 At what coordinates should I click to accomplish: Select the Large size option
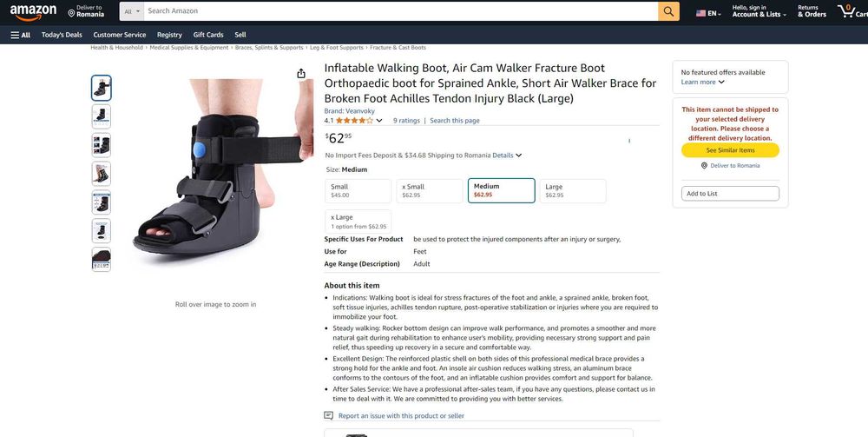[573, 190]
